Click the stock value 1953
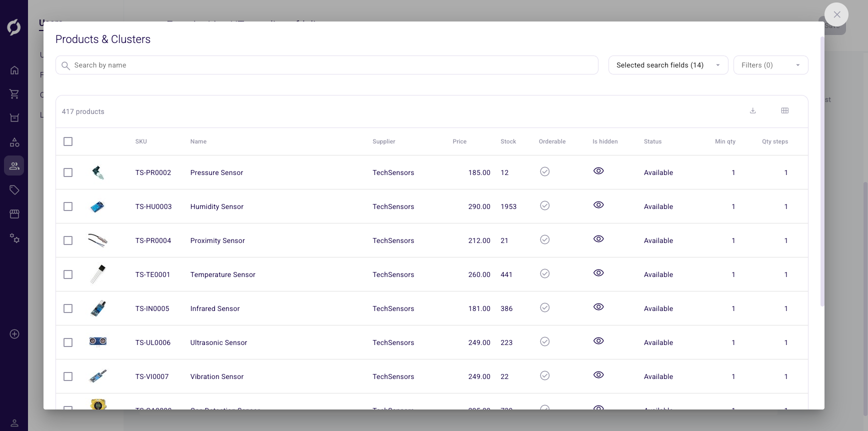Viewport: 868px width, 431px height. coord(508,206)
